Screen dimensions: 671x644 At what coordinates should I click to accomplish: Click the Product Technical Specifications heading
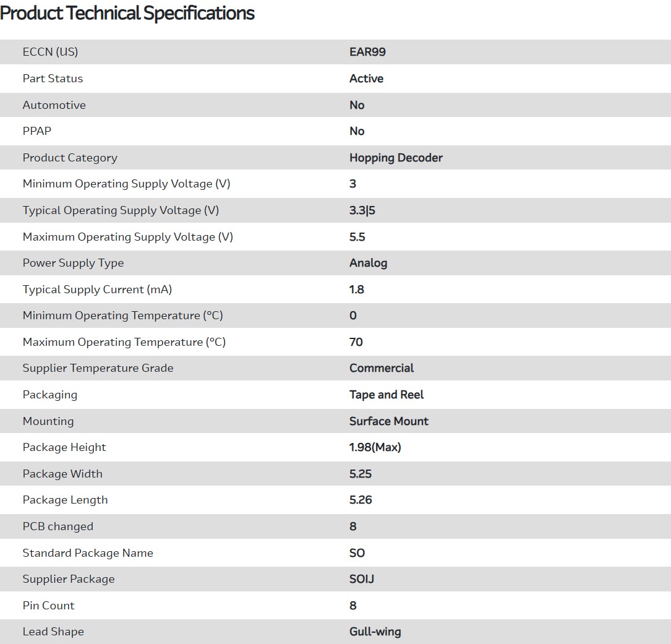pyautogui.click(x=127, y=14)
